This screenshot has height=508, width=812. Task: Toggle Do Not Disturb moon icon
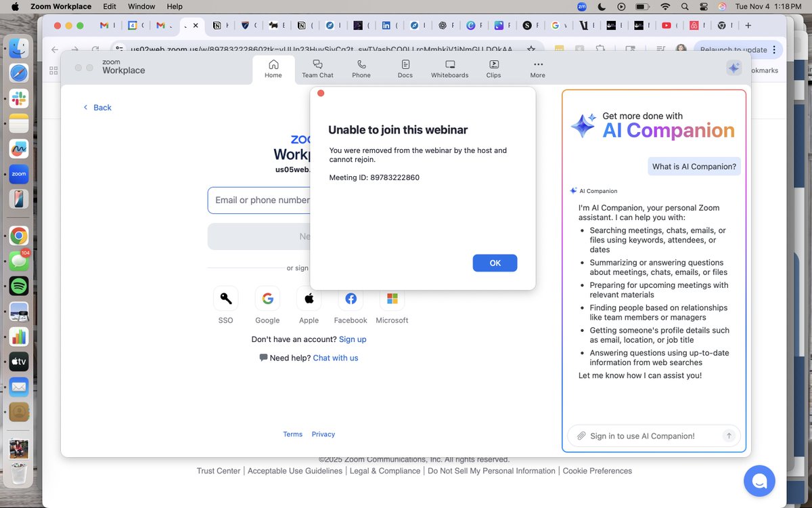pyautogui.click(x=602, y=6)
